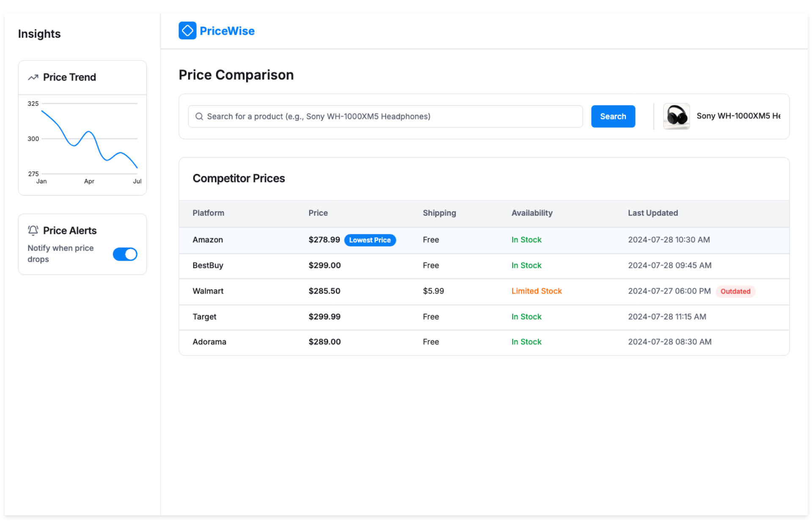Click the Search button
The image size is (812, 528).
point(613,116)
